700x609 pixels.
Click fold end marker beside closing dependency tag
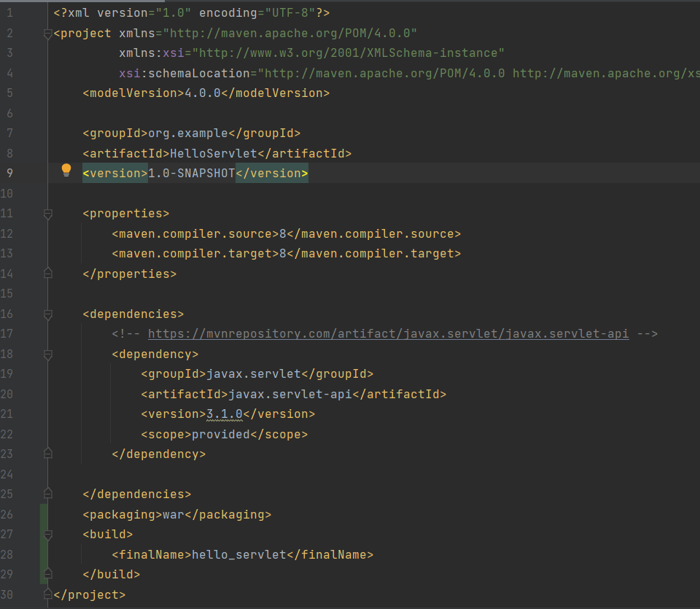click(x=48, y=454)
